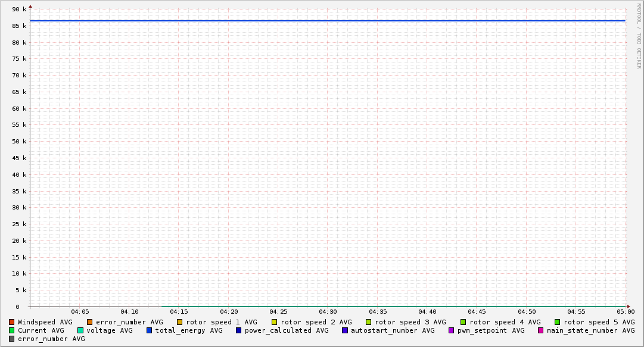Select the rotor speed 2 AVG yellow swatch
Viewport: 644px width, 347px height.
click(x=274, y=322)
